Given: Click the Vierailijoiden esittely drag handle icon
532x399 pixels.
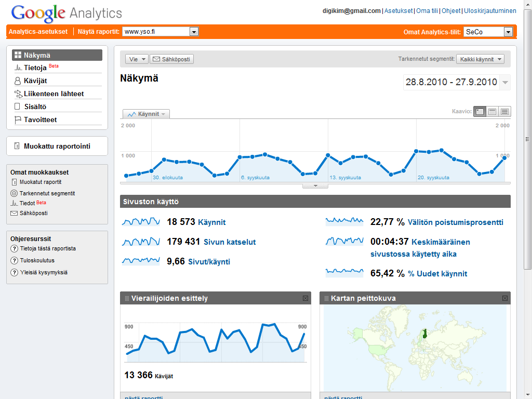Looking at the screenshot, I should coord(127,298).
